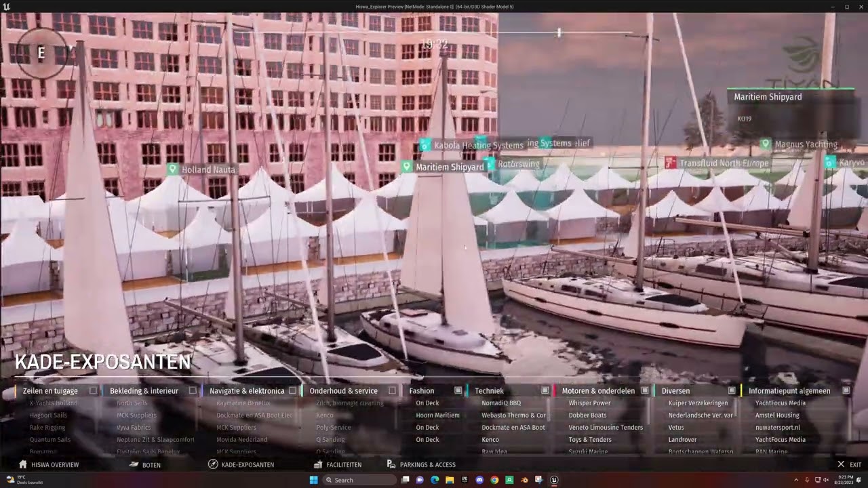
Task: Select exhibitor NomadiQ BBQ
Action: (501, 403)
